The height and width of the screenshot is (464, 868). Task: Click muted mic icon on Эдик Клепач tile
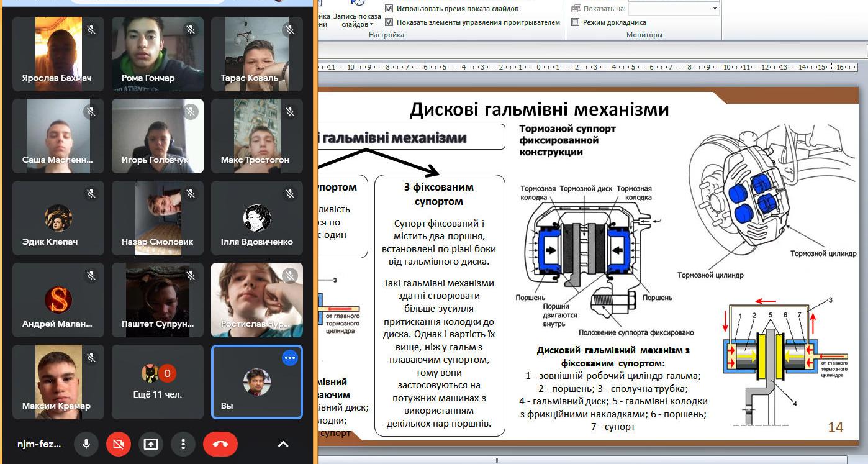(x=91, y=194)
